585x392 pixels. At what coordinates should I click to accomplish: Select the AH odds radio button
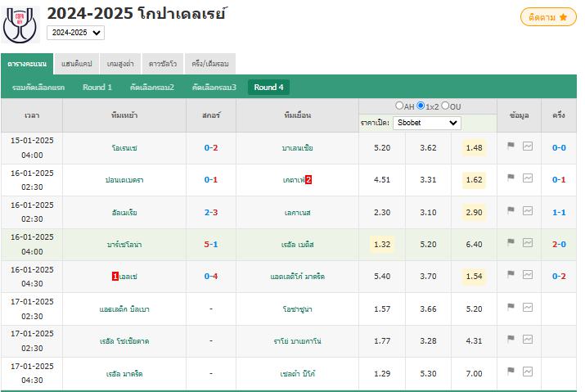(x=399, y=106)
